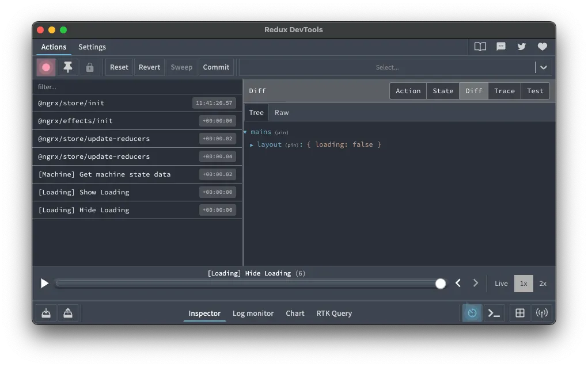Switch to Tree sub-tab
The width and height of the screenshot is (588, 367).
click(x=256, y=113)
